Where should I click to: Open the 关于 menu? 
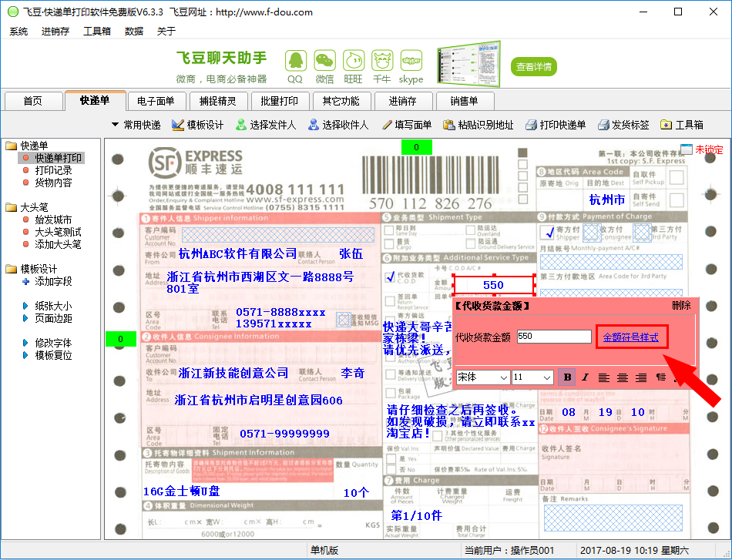166,32
